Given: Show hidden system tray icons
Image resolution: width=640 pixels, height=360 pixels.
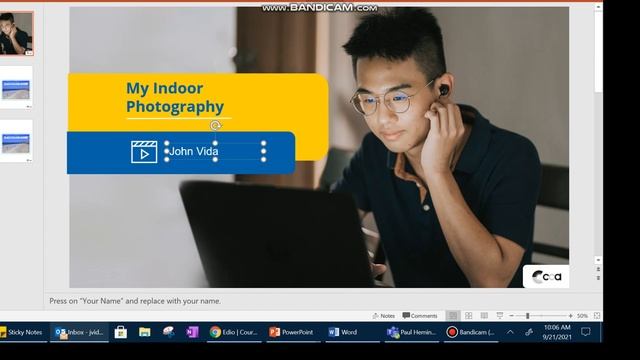Looking at the screenshot, I should 510,332.
